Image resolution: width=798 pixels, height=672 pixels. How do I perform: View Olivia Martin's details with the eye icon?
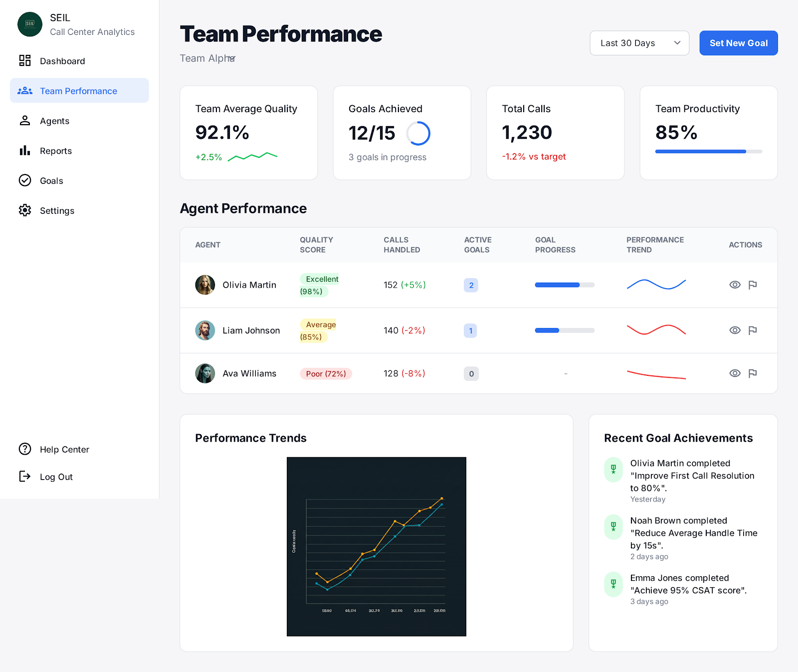click(x=735, y=285)
